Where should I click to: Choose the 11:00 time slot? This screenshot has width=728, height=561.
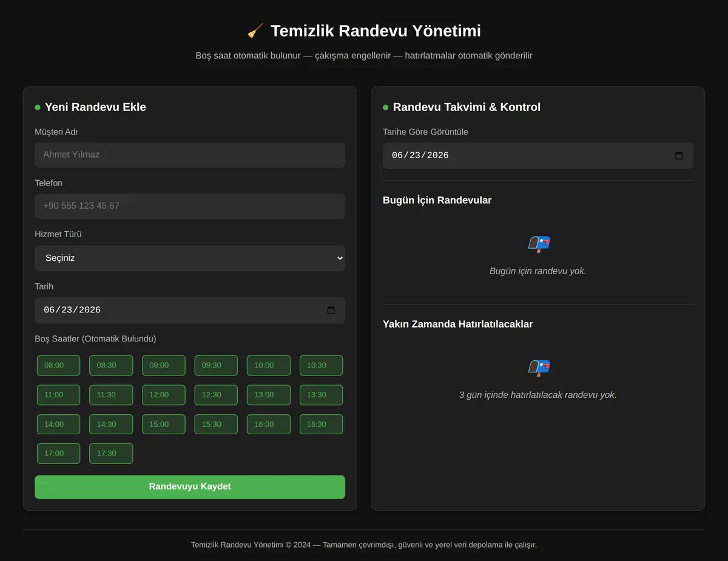pos(58,395)
